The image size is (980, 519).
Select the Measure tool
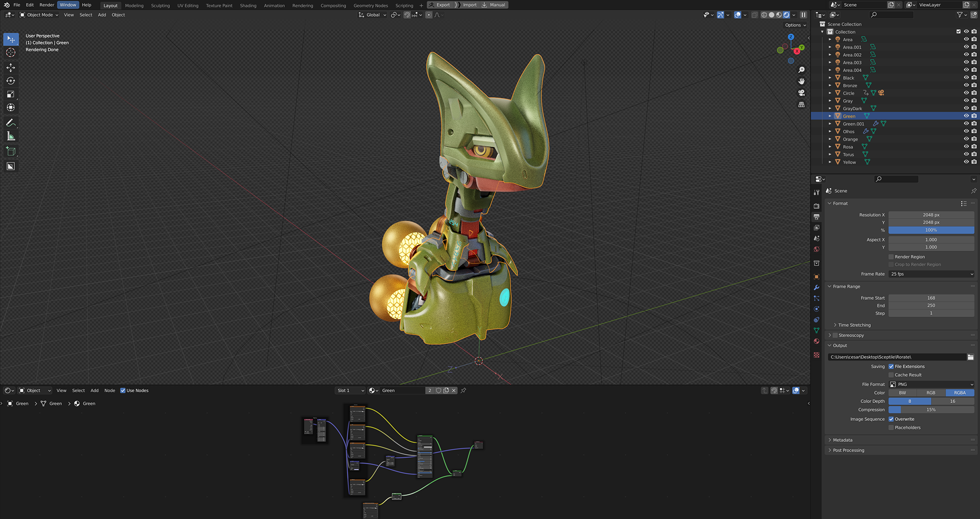click(11, 136)
